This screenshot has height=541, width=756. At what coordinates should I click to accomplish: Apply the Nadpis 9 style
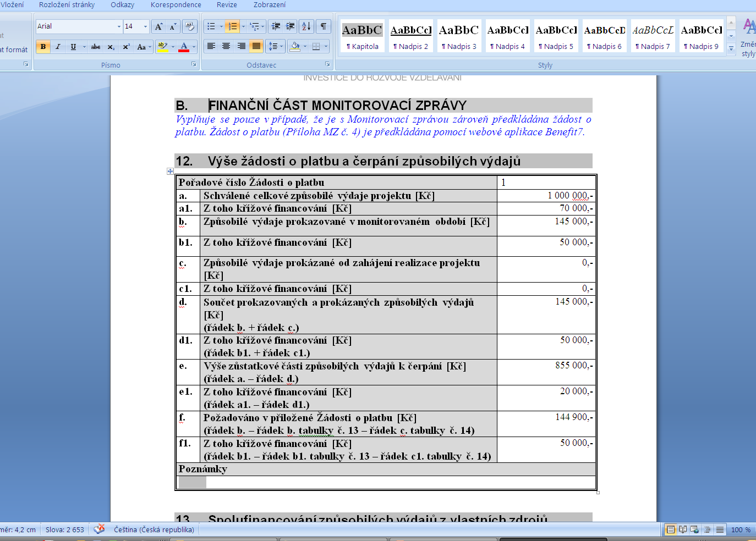(x=701, y=36)
